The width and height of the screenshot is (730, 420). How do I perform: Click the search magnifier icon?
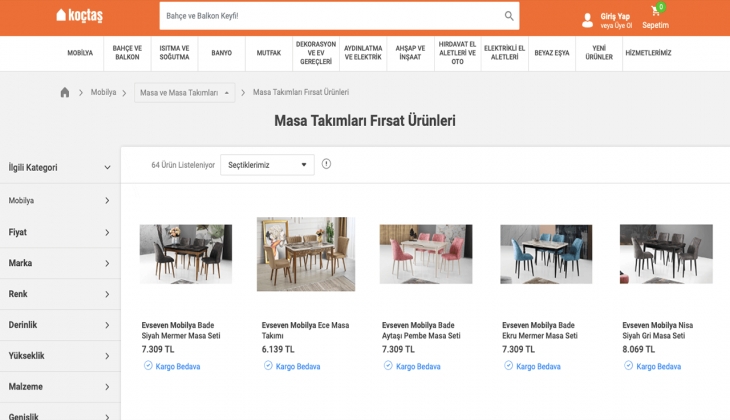(509, 16)
